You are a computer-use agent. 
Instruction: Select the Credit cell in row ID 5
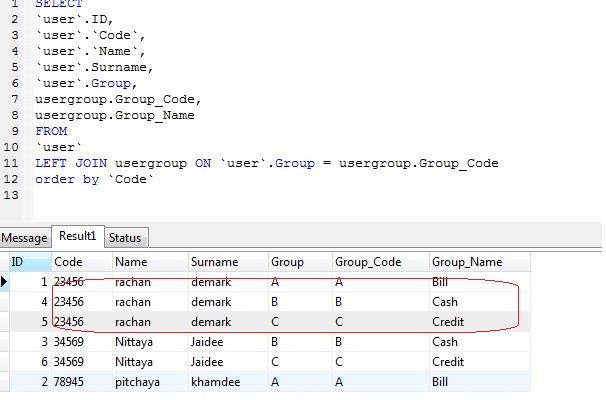[449, 322]
